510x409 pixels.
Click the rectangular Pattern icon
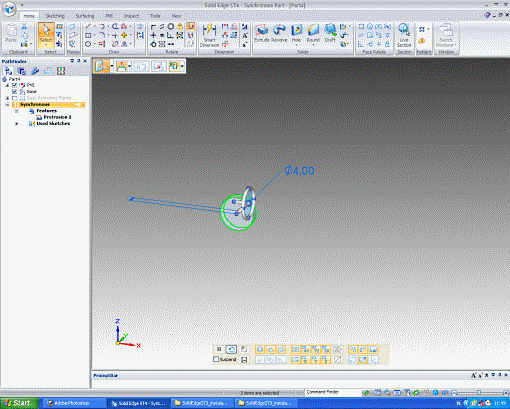tap(422, 30)
